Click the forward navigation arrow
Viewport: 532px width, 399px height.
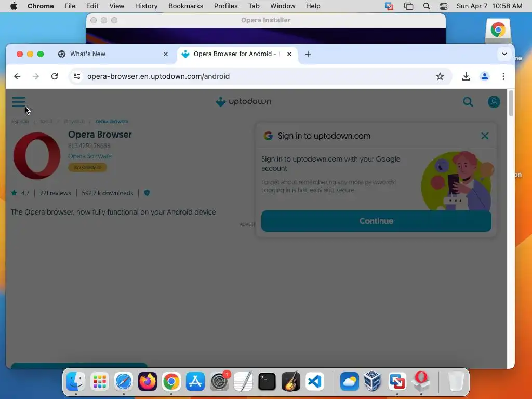(x=36, y=76)
